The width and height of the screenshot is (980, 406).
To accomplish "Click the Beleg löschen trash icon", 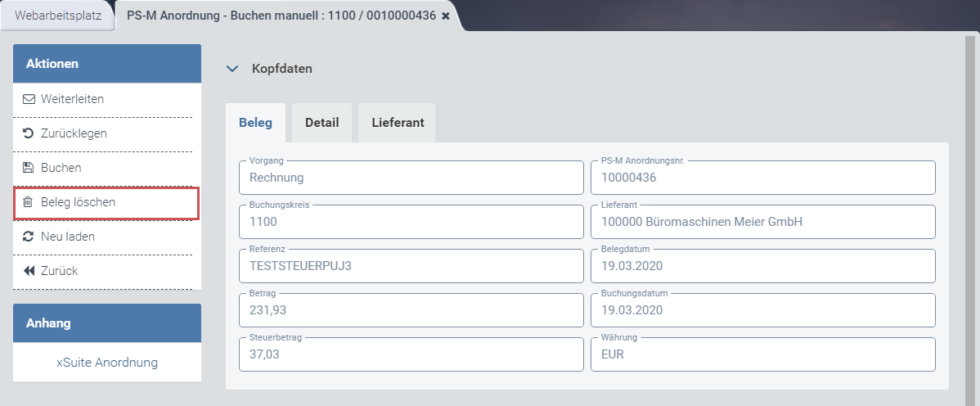I will click(x=28, y=202).
